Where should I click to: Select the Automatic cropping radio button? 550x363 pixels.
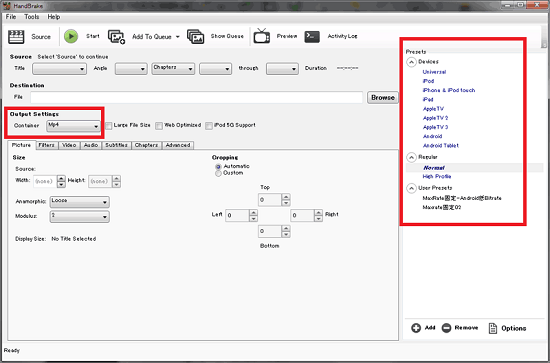coord(218,167)
